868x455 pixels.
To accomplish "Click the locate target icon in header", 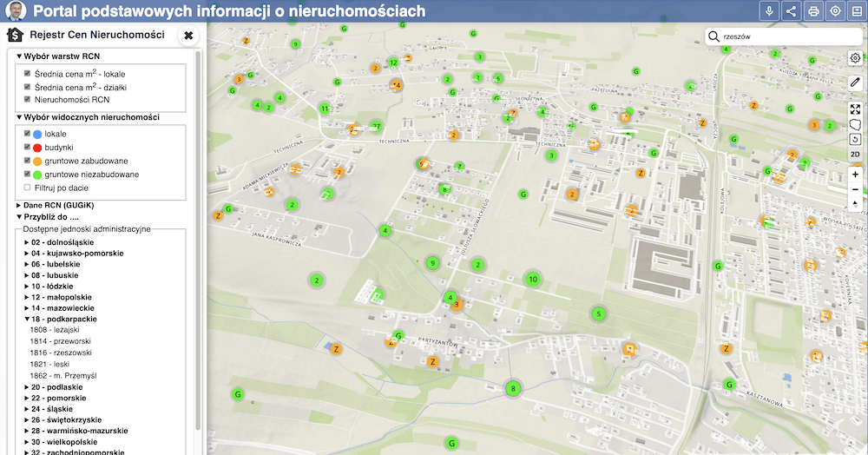I will coord(836,11).
